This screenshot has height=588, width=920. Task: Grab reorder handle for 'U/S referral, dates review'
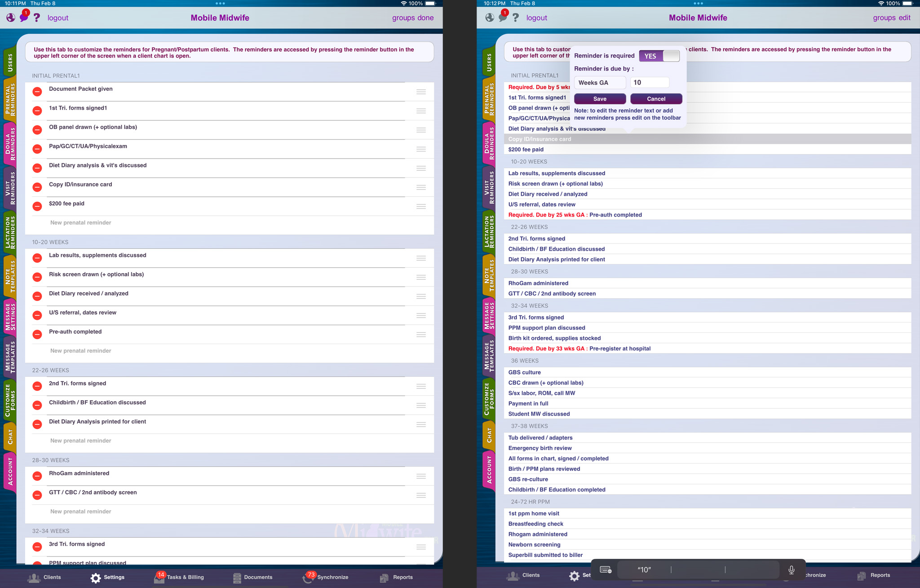(421, 315)
